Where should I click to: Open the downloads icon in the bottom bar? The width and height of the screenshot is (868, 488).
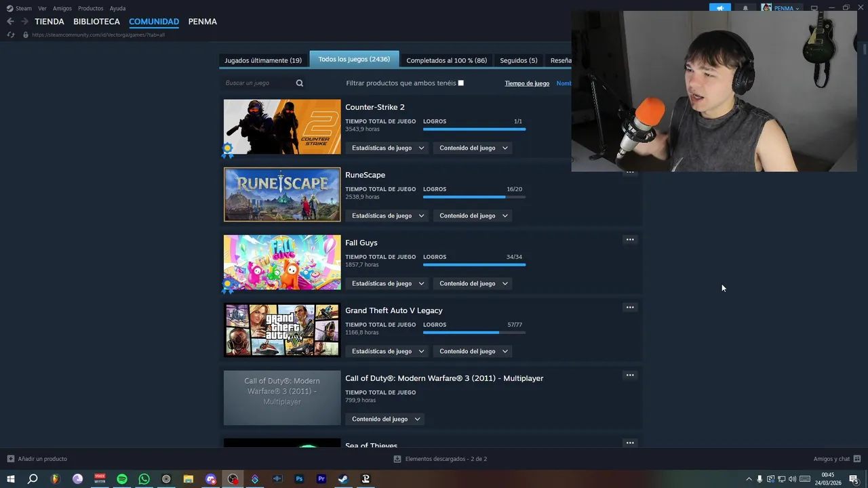pos(397,459)
